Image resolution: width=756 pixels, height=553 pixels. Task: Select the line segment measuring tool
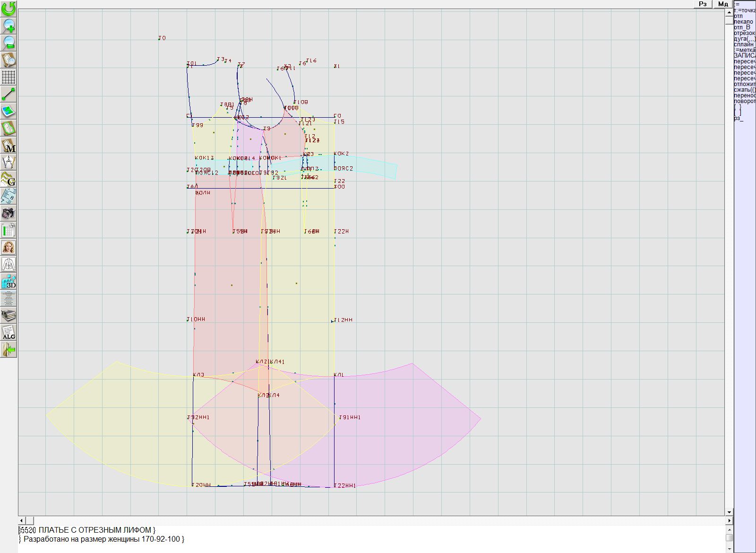click(9, 94)
